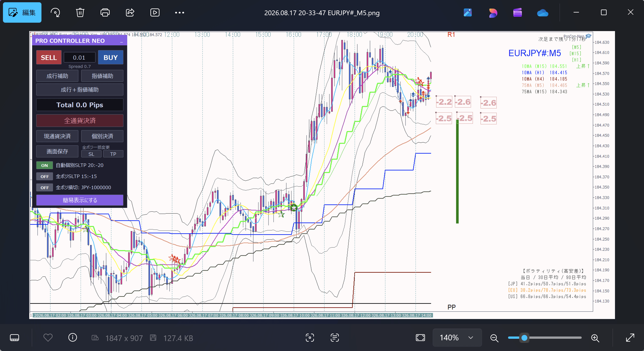Launch Designer app icon in title bar
Image resolution: width=644 pixels, height=351 pixels.
[493, 12]
